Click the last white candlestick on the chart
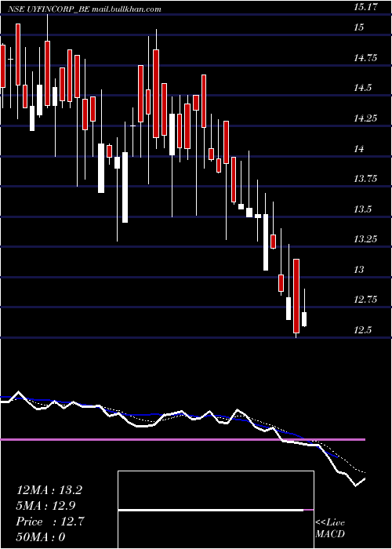Screen dimensions: 392x549 304,319
